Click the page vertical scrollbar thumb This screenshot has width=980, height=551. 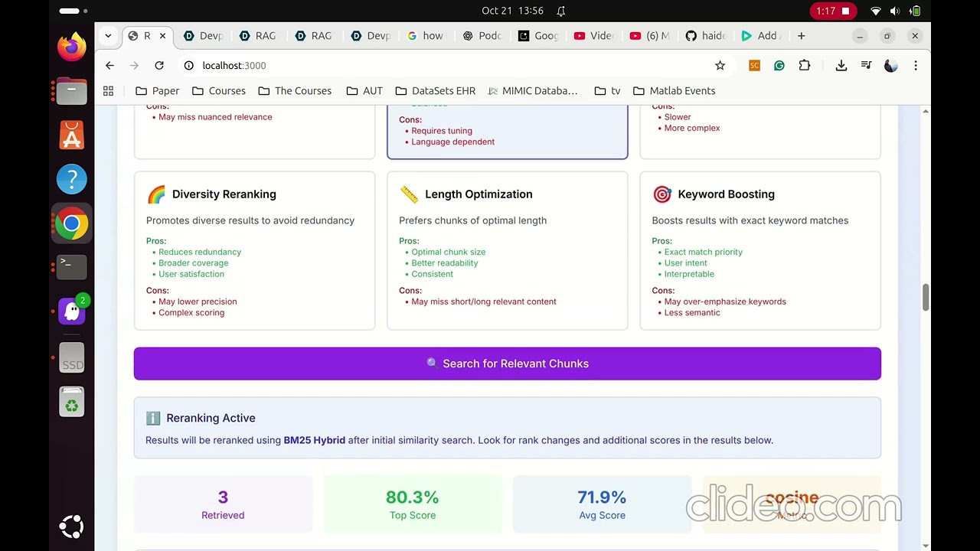click(926, 298)
